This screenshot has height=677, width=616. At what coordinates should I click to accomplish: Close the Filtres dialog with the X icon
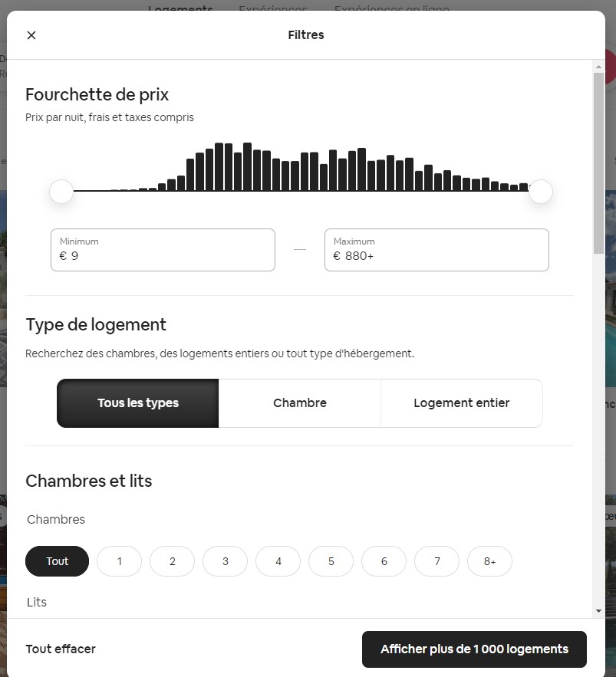click(x=31, y=35)
